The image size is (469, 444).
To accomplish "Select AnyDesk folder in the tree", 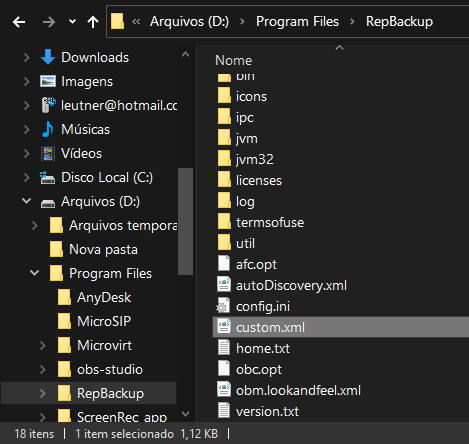I will [x=104, y=297].
